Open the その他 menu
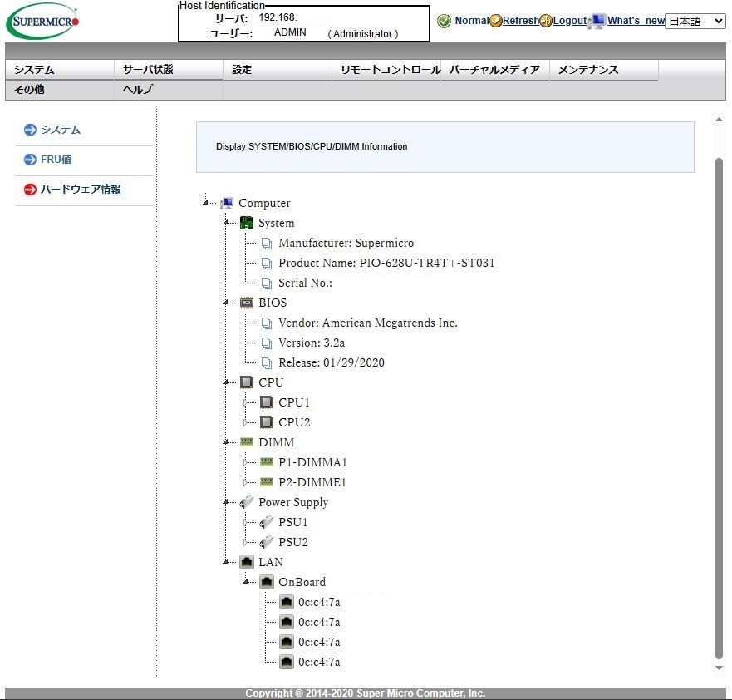732x700 pixels. pyautogui.click(x=60, y=90)
